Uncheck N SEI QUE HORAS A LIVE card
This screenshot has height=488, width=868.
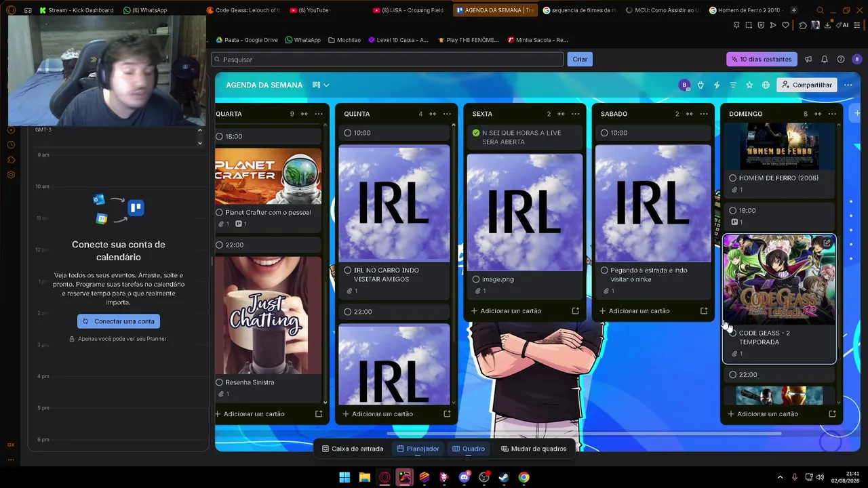click(x=476, y=133)
